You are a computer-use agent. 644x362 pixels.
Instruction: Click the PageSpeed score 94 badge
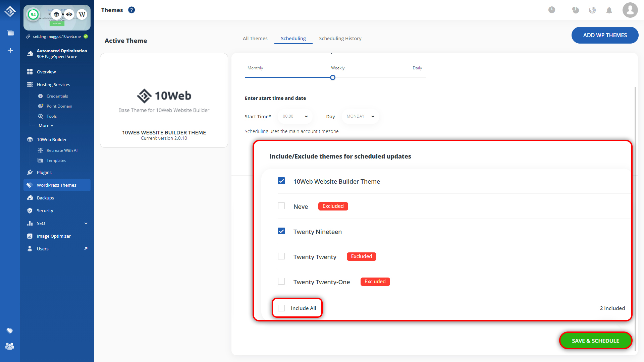(33, 14)
